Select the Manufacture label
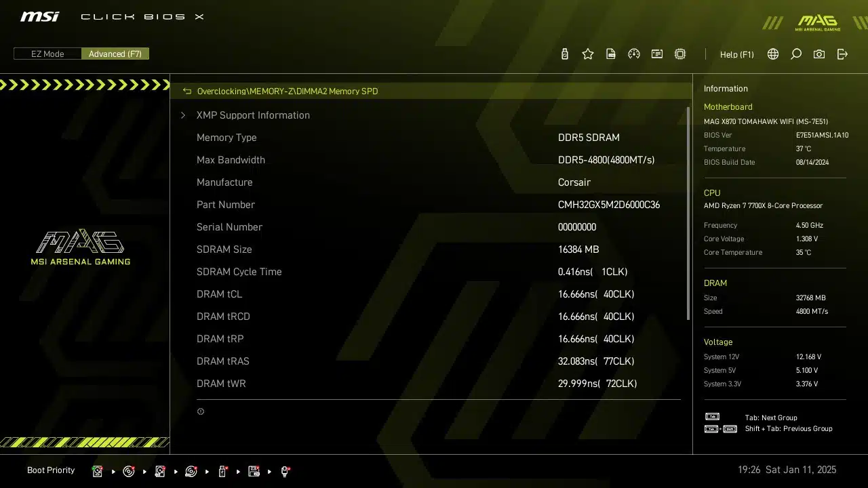The height and width of the screenshot is (488, 868). point(224,182)
